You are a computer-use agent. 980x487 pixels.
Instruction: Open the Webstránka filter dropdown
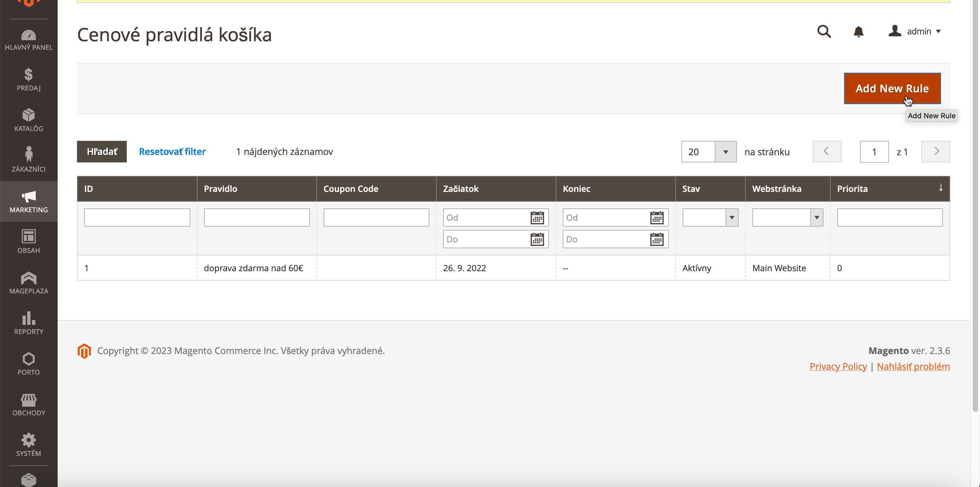[x=787, y=218]
